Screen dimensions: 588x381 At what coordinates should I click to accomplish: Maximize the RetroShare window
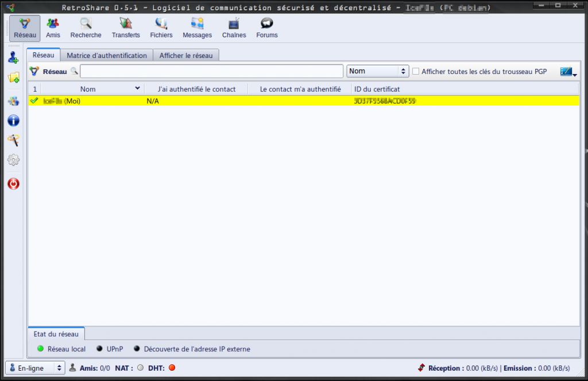pyautogui.click(x=558, y=6)
